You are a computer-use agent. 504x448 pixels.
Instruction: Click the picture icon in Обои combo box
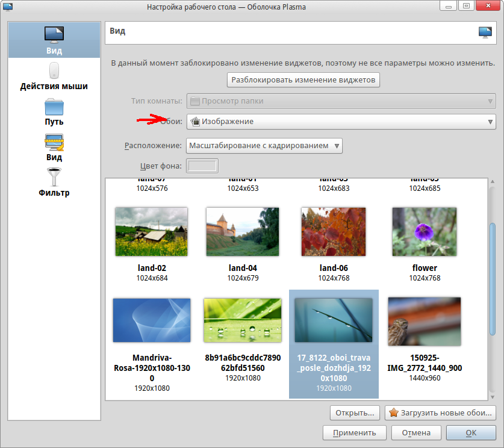[195, 122]
